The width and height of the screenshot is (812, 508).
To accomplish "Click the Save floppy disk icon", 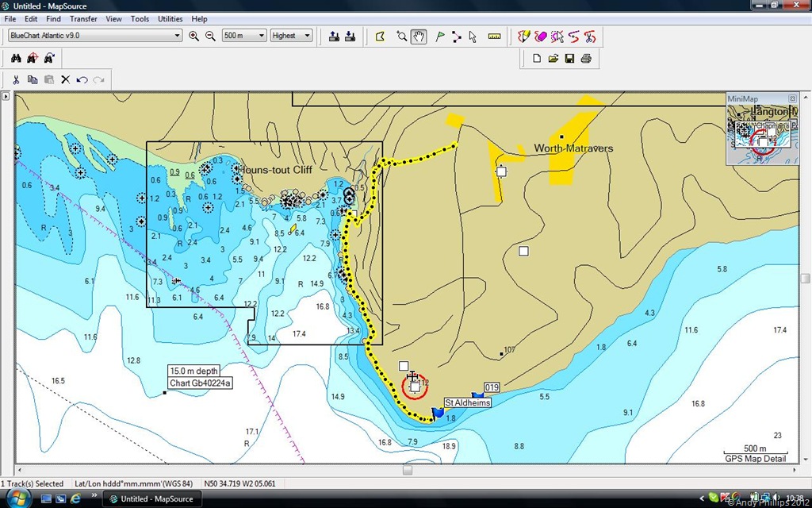I will click(569, 58).
